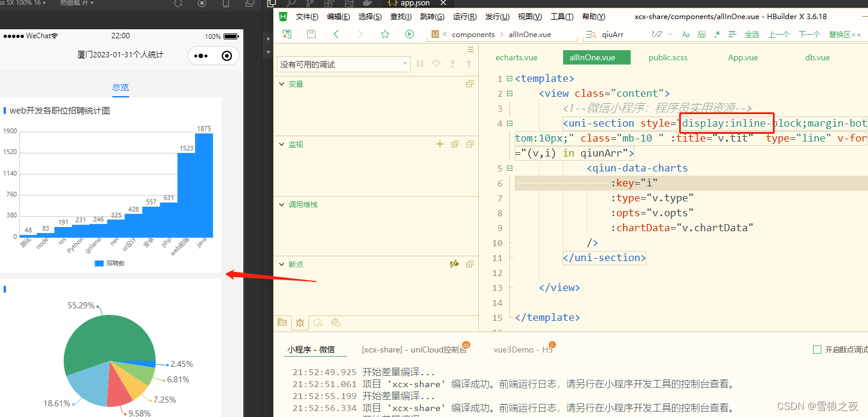Open the 运行(R) menu
Screen dimensions: 868x417
(x=465, y=16)
